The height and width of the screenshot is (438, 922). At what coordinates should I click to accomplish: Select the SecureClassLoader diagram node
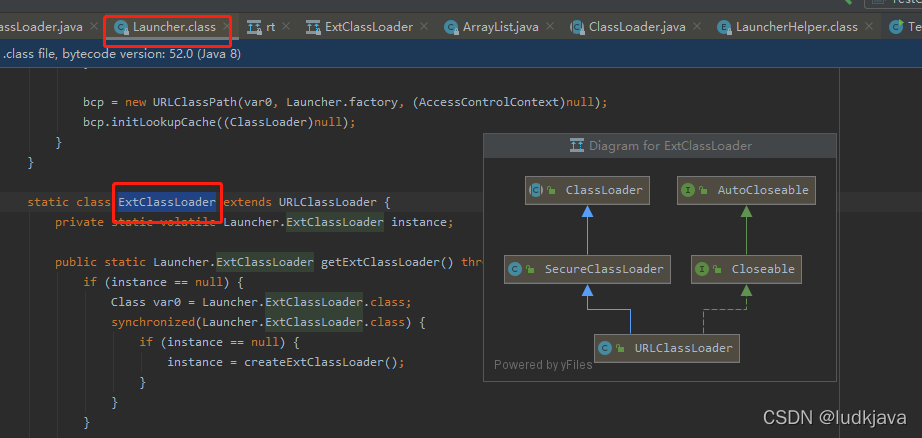point(587,269)
